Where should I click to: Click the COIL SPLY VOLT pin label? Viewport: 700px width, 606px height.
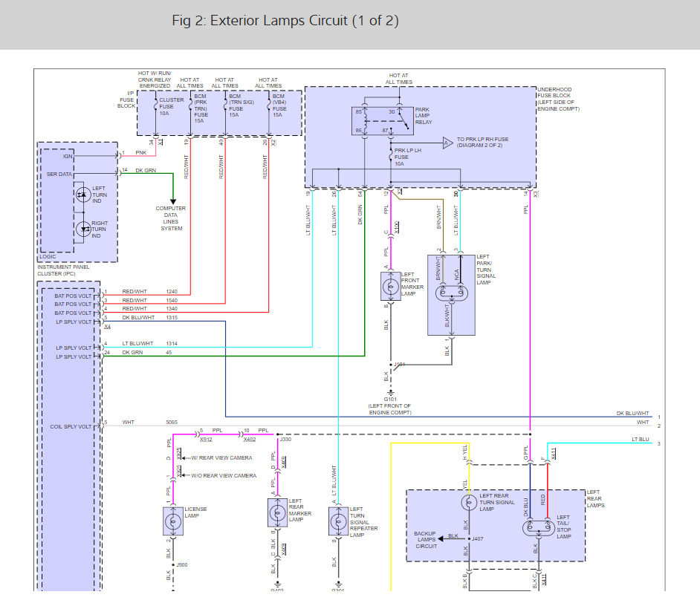73,426
